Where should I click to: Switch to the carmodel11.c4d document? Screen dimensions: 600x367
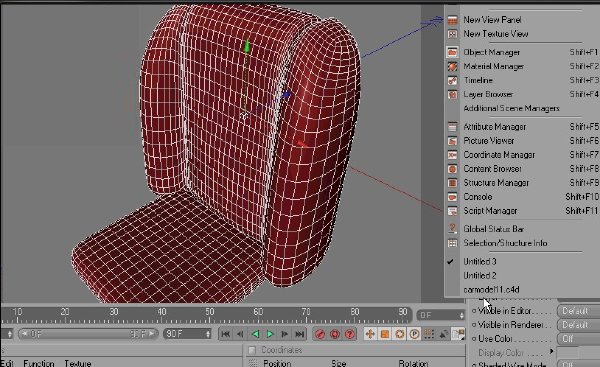point(491,290)
